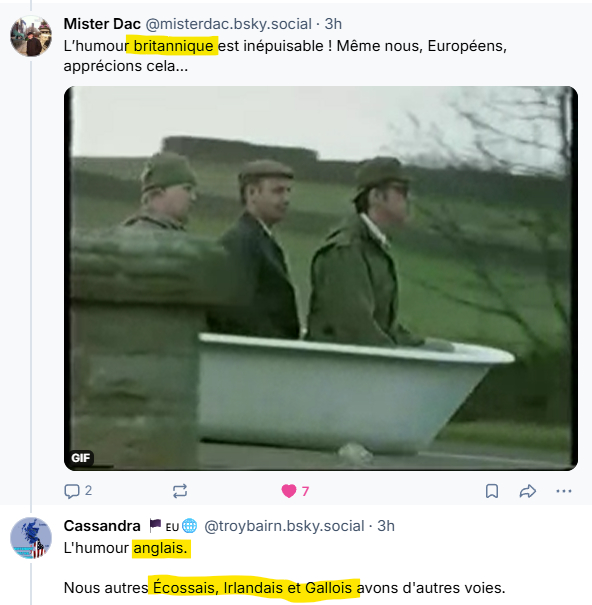The height and width of the screenshot is (605, 592).
Task: Open Mister Dac's profile avatar
Action: [x=31, y=36]
